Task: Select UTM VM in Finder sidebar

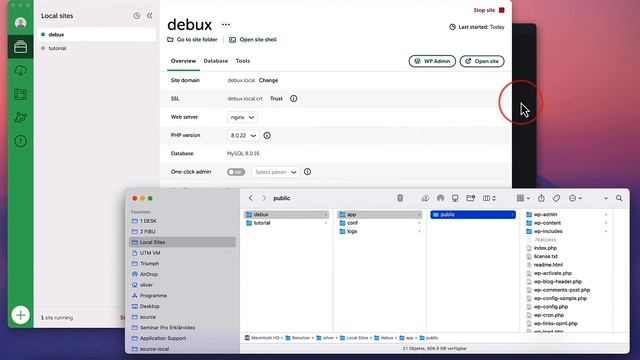Action: pos(182,253)
